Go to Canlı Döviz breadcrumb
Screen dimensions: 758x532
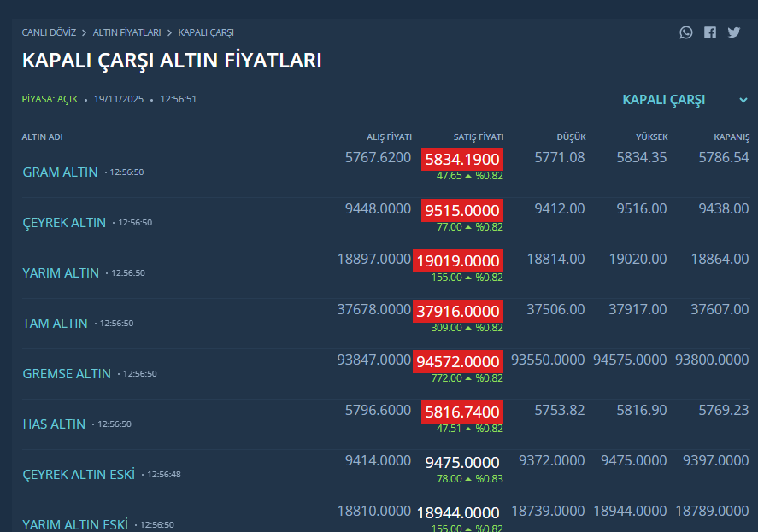(49, 32)
